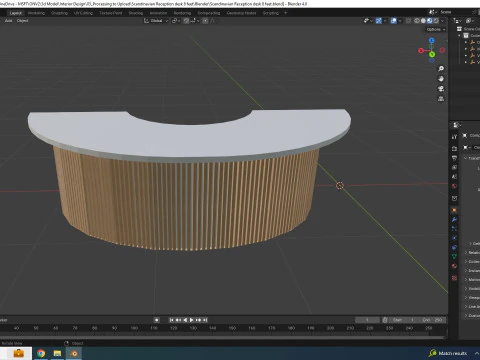480x360 pixels.
Task: Open the World properties tab
Action: click(454, 186)
